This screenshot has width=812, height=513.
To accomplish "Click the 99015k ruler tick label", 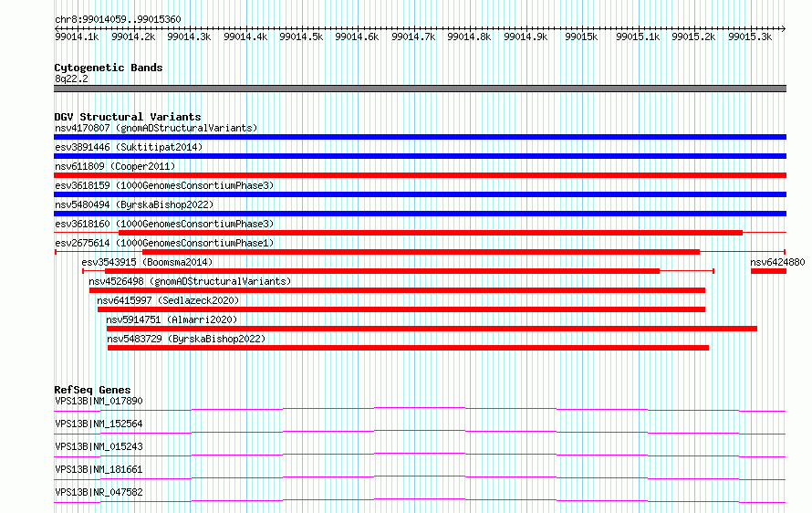I will [581, 37].
